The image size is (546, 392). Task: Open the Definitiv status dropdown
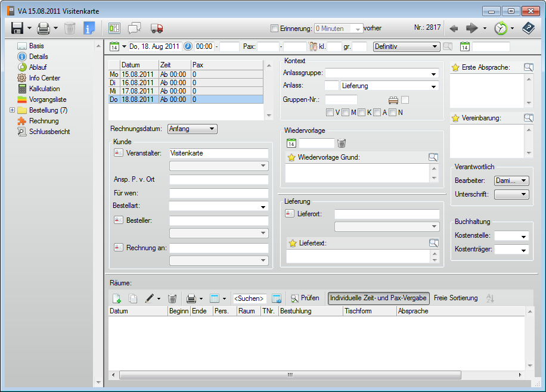pyautogui.click(x=407, y=46)
